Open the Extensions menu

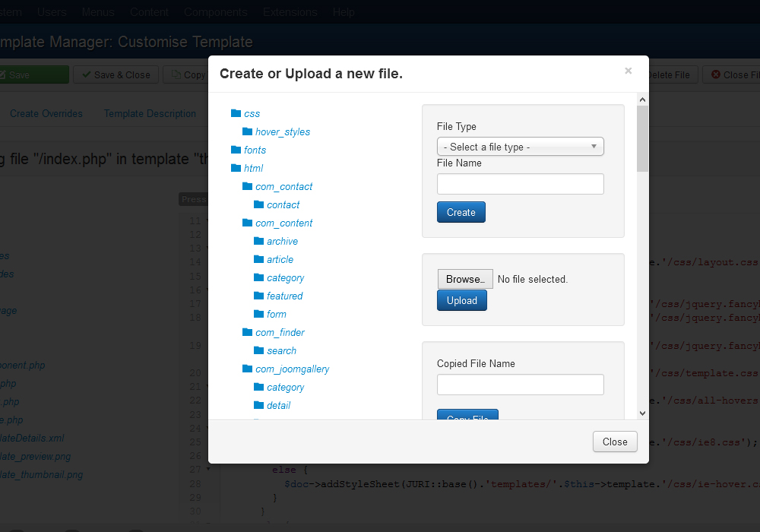[x=290, y=11]
